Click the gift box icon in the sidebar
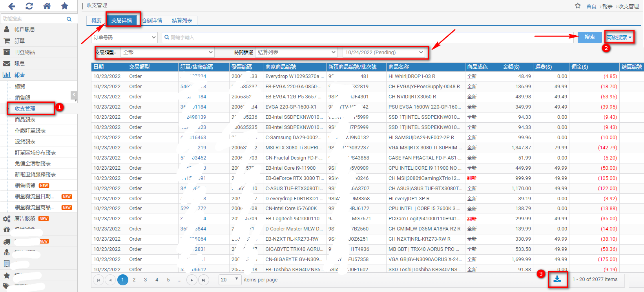The height and width of the screenshot is (292, 644). [x=7, y=230]
